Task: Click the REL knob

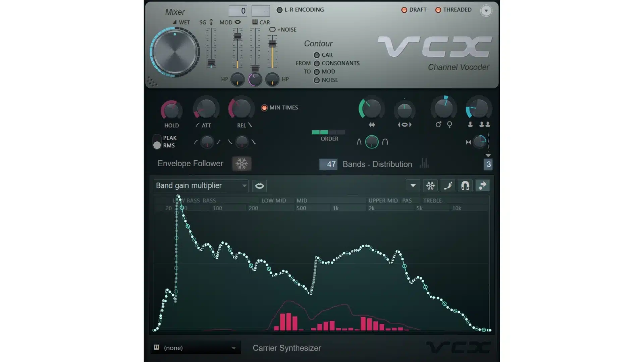Action: tap(241, 108)
